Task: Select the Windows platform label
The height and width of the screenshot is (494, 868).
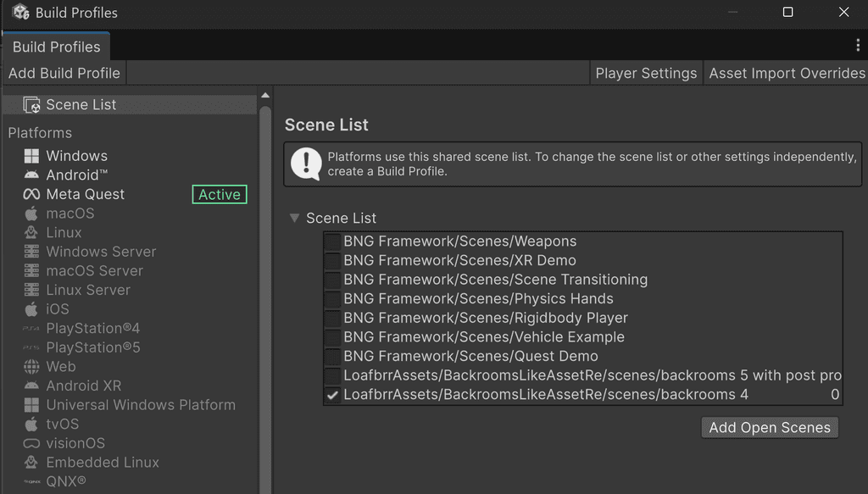Action: [77, 156]
